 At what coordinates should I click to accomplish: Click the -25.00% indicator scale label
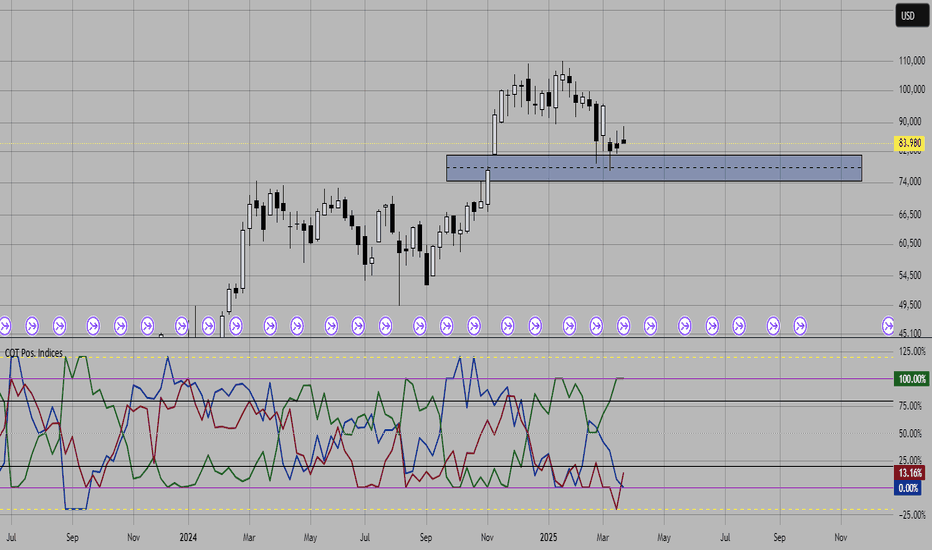pos(911,516)
